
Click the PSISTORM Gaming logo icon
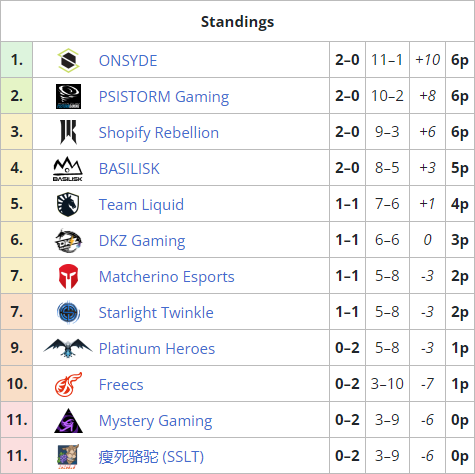pyautogui.click(x=68, y=97)
